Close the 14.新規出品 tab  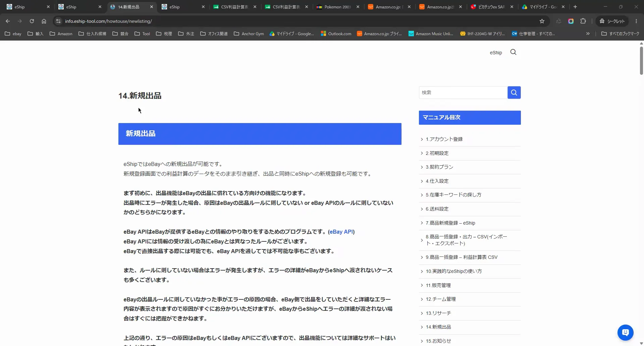click(152, 7)
